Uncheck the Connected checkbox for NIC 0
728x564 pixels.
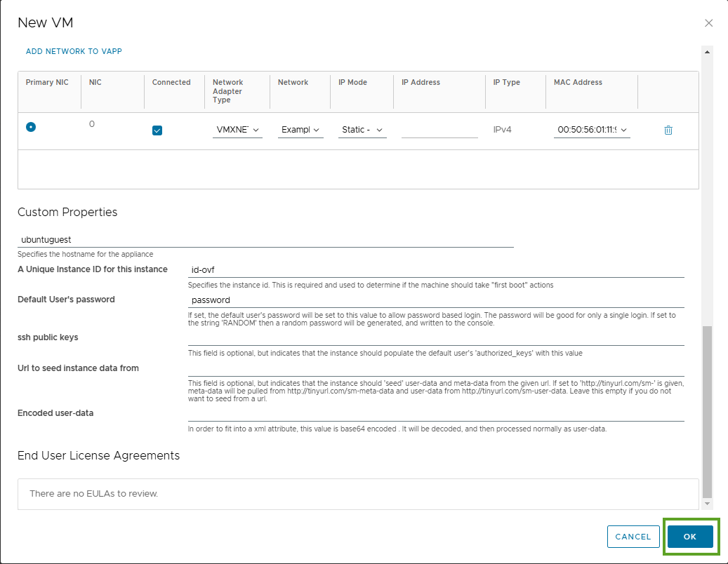tap(157, 130)
